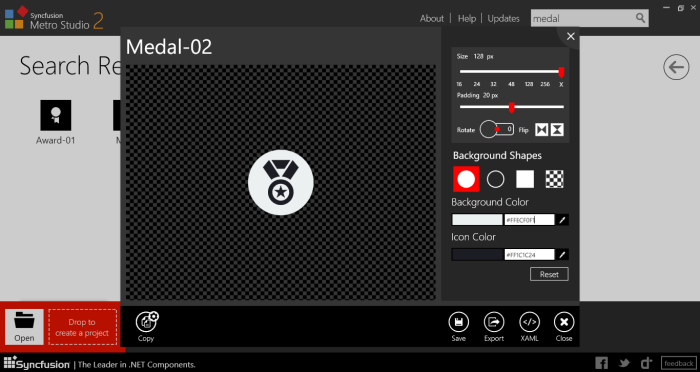Select filled circle background shape
The height and width of the screenshot is (372, 700).
pyautogui.click(x=466, y=179)
